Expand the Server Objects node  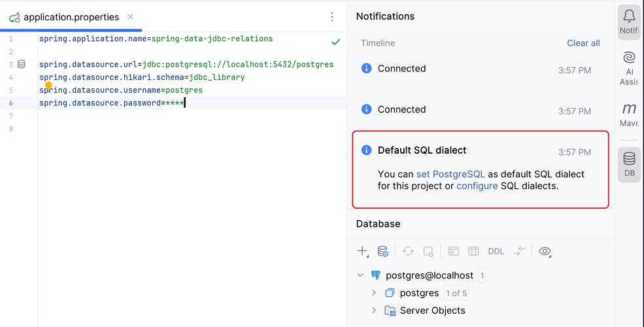coord(374,311)
